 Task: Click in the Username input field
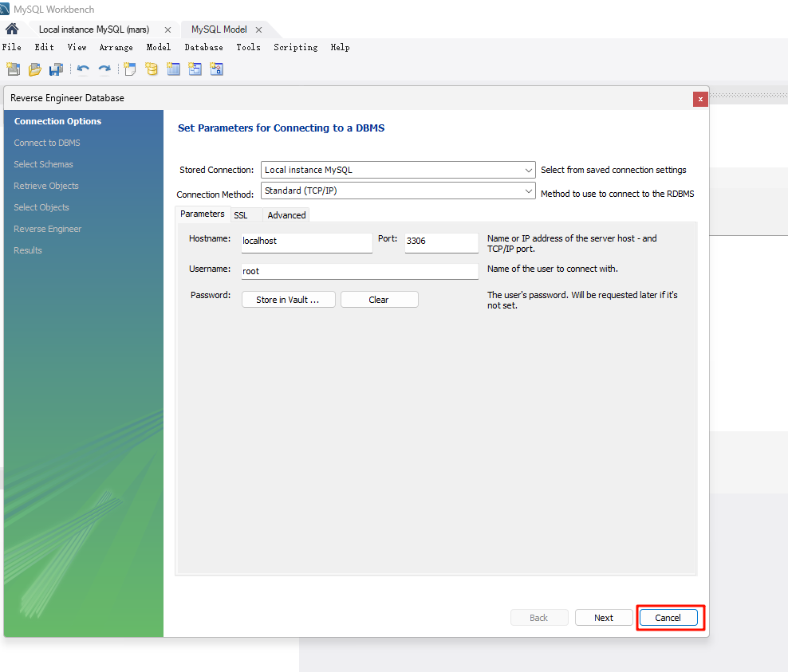click(360, 271)
